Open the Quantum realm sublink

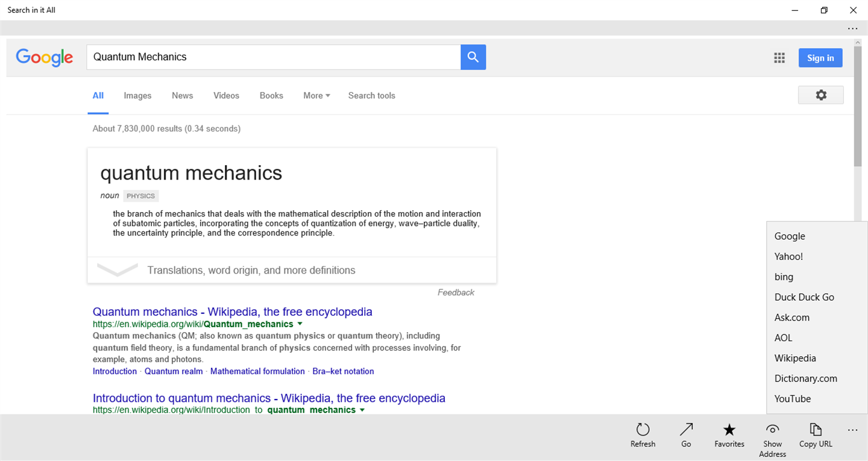point(174,371)
